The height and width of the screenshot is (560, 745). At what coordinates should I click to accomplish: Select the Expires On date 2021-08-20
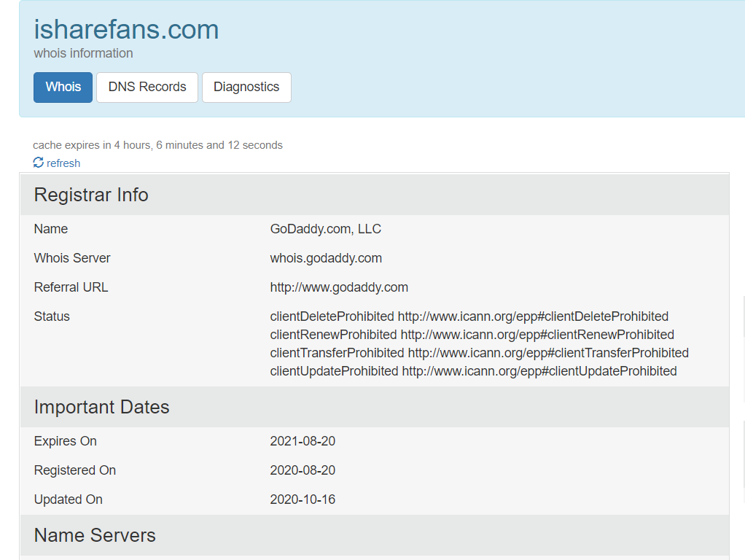coord(303,441)
